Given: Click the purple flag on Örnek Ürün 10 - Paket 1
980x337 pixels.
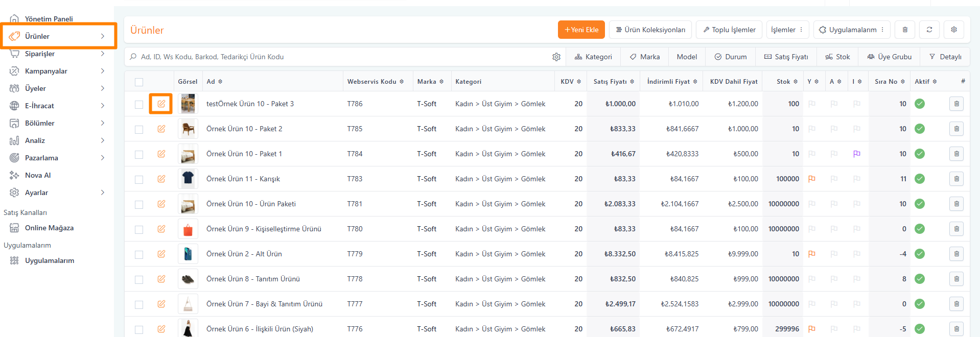Looking at the screenshot, I should click(x=856, y=154).
